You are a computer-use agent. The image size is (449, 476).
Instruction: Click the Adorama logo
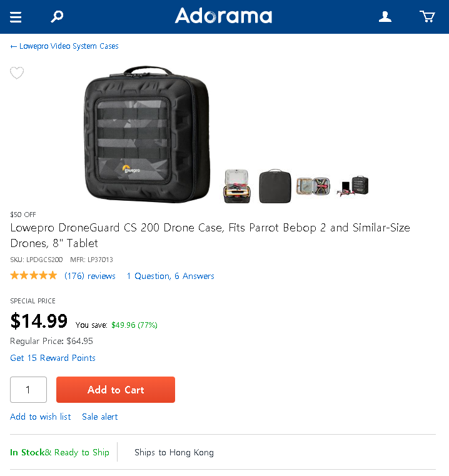(x=223, y=16)
